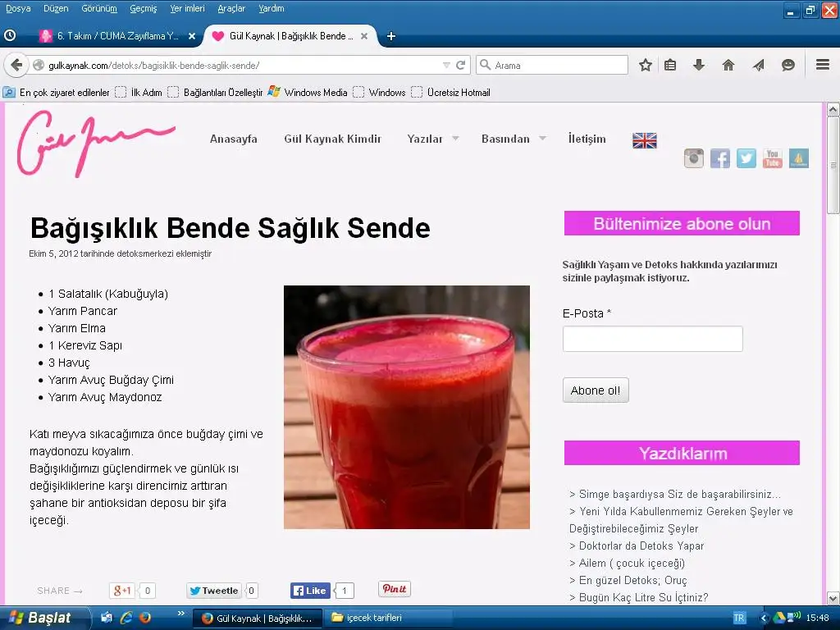This screenshot has width=840, height=630.
Task: Switch language with the UK flag icon
Action: (x=645, y=140)
